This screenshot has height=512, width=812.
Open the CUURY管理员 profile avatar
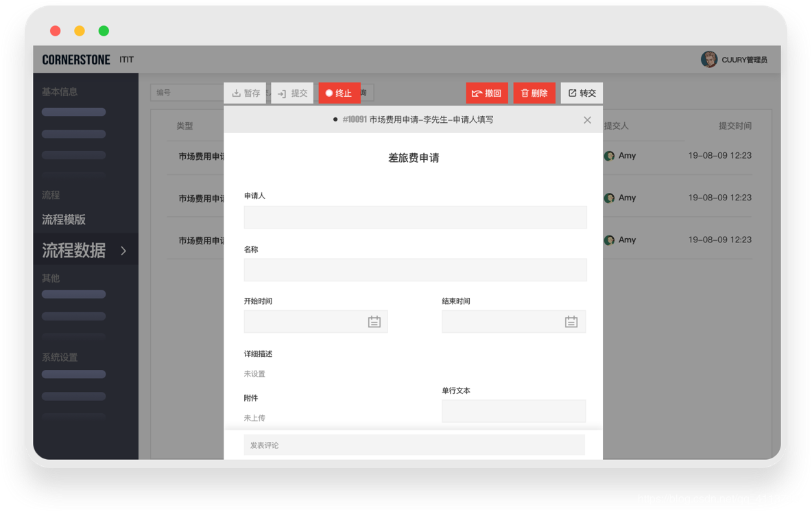708,59
